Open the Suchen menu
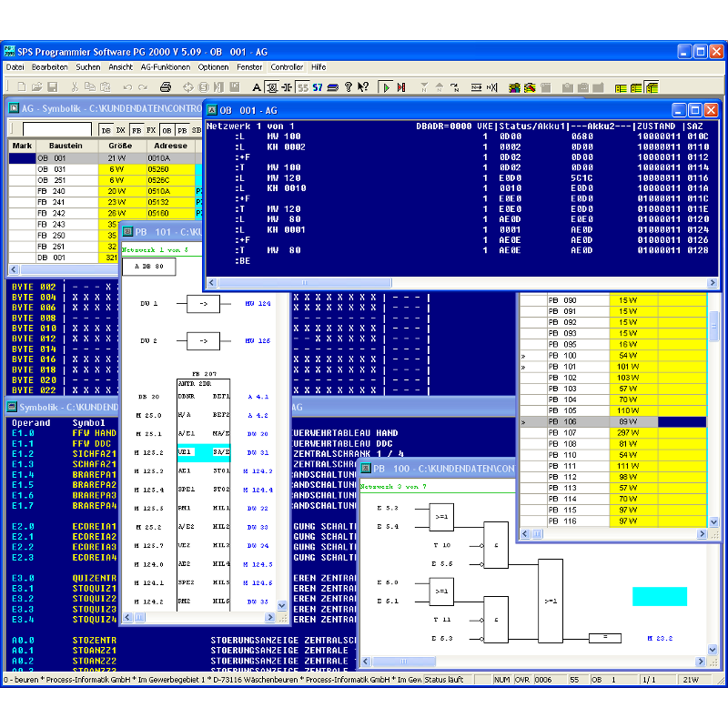Image resolution: width=728 pixels, height=728 pixels. 88,66
